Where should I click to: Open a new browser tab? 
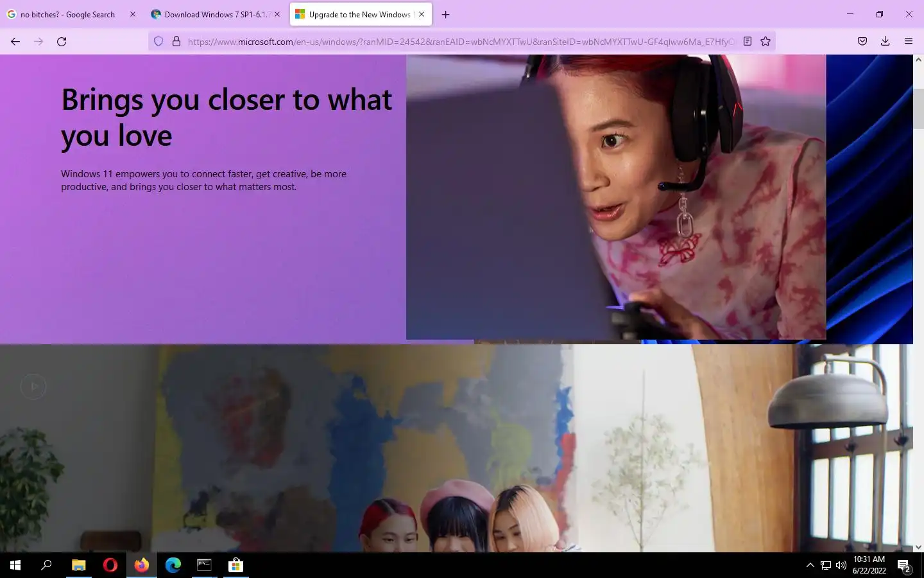pos(446,14)
